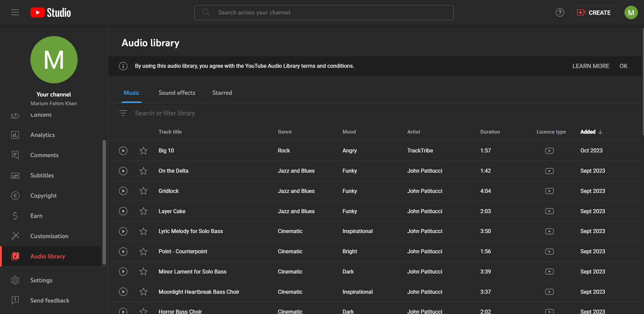644x314 pixels.
Task: Click licence type icon for Big 10
Action: click(x=549, y=151)
